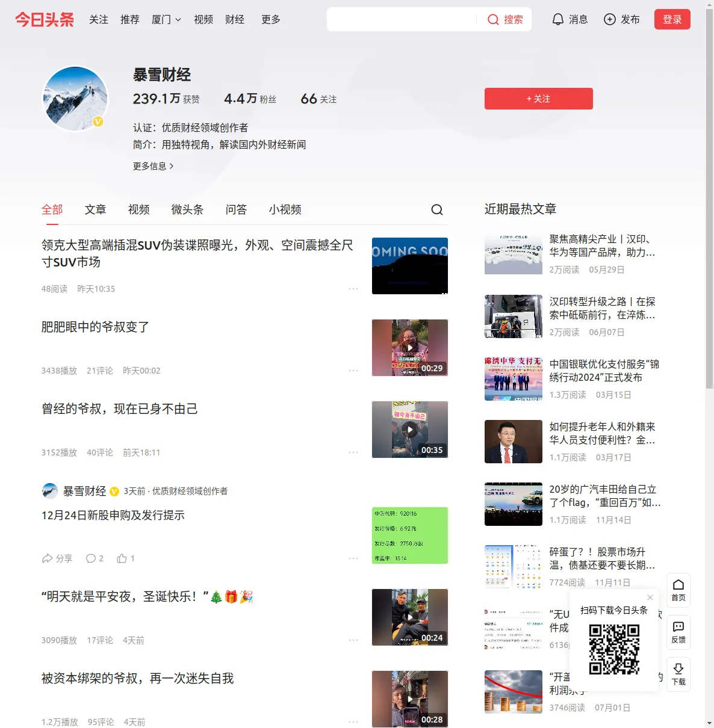
Task: Like the 12月24日新股申购 post
Action: coord(126,558)
